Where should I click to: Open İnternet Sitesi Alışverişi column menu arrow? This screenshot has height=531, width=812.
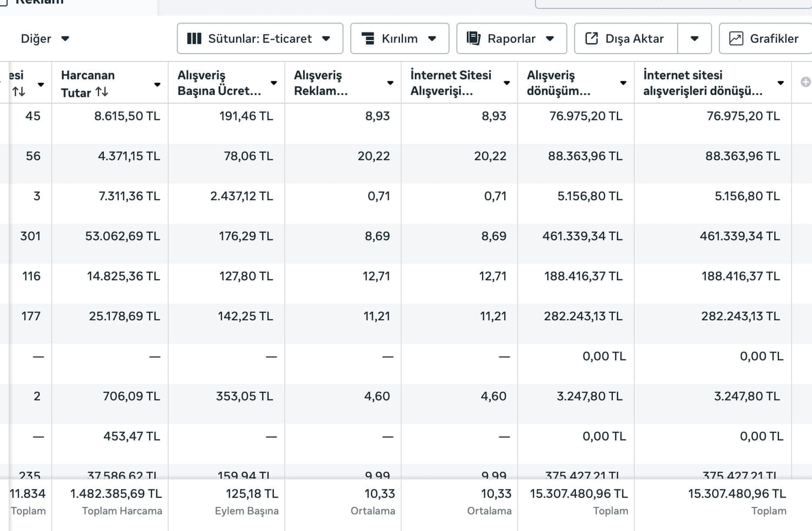point(507,83)
